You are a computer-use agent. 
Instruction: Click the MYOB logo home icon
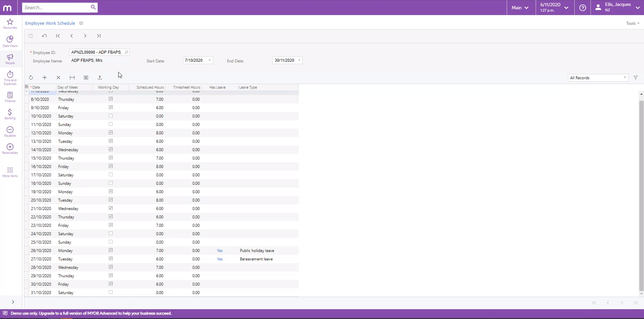[7, 7]
